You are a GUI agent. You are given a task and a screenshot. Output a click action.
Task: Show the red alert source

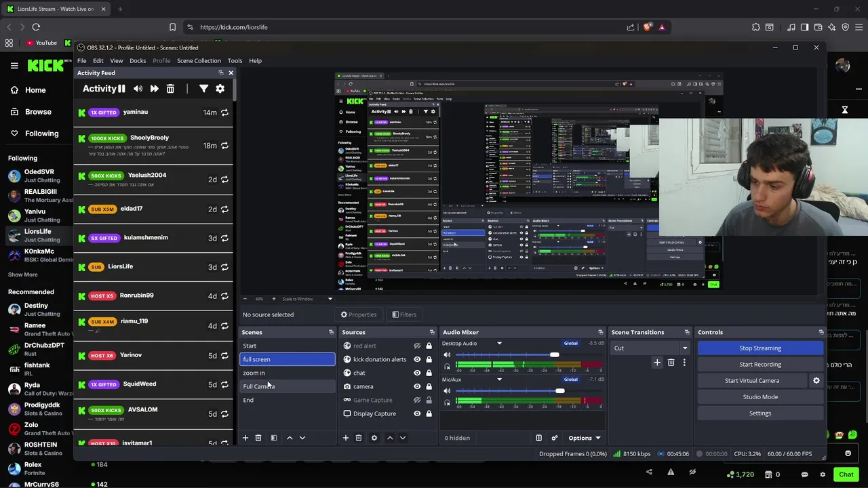417,346
